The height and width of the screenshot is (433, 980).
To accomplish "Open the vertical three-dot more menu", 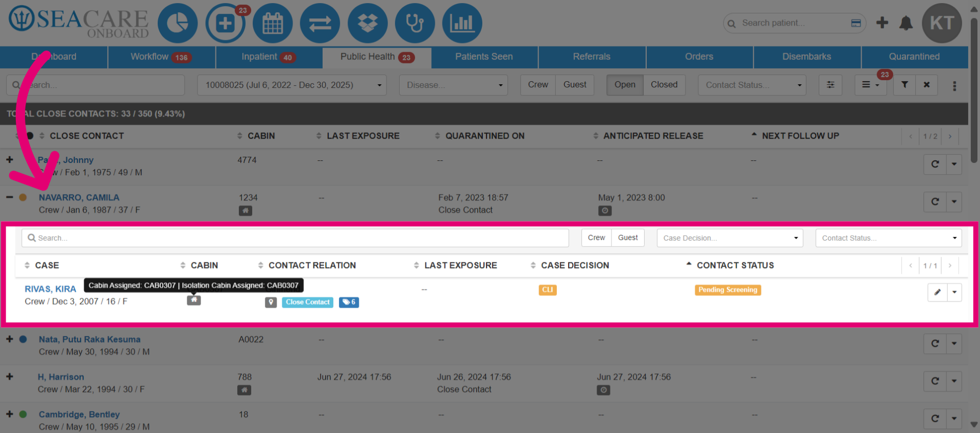I will point(954,86).
